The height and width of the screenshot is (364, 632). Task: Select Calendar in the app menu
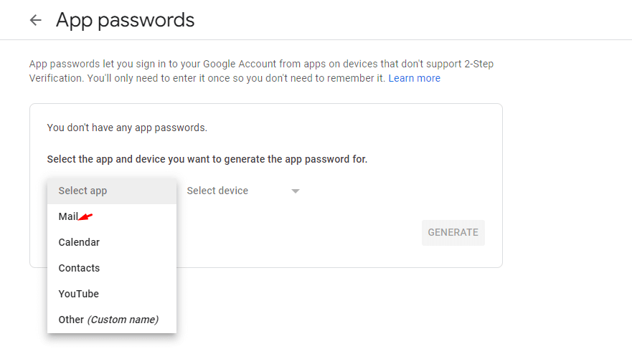pos(79,242)
